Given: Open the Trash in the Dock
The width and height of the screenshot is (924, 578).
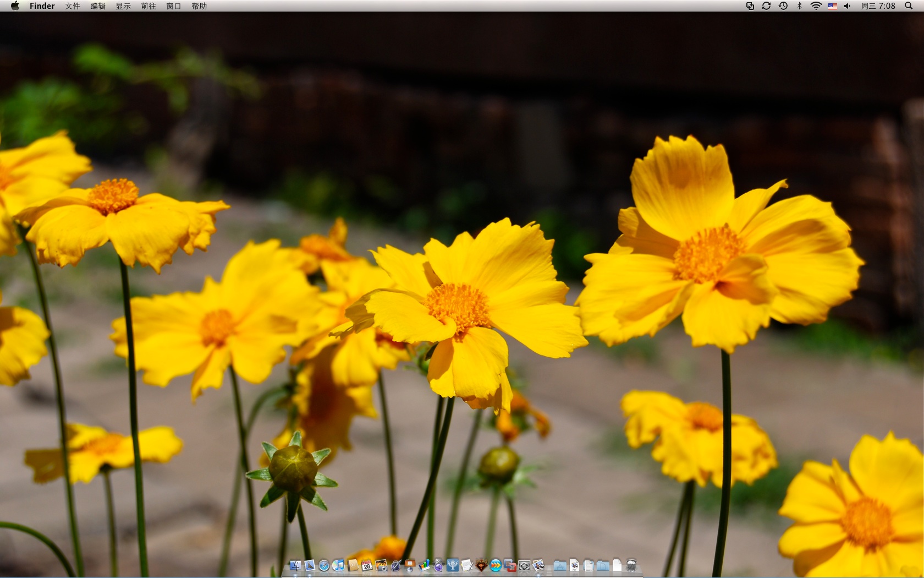Looking at the screenshot, I should point(631,565).
